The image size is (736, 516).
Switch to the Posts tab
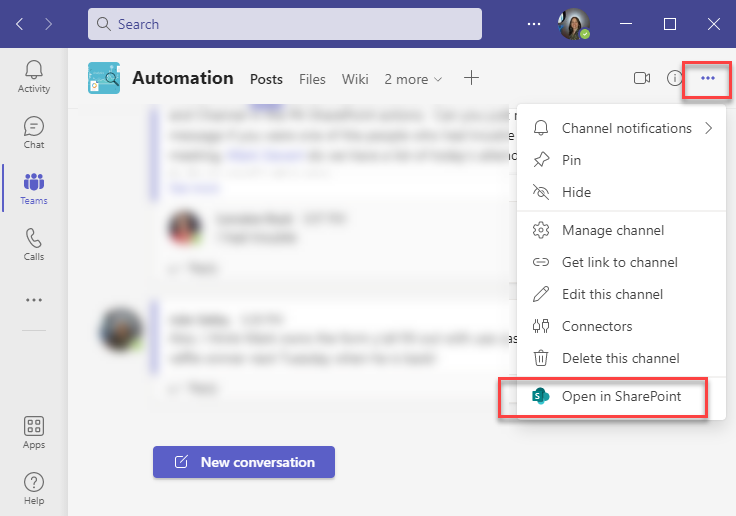point(266,79)
